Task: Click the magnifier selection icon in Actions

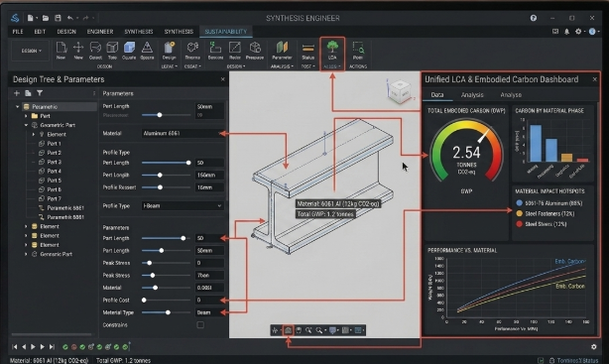Action: tap(358, 48)
